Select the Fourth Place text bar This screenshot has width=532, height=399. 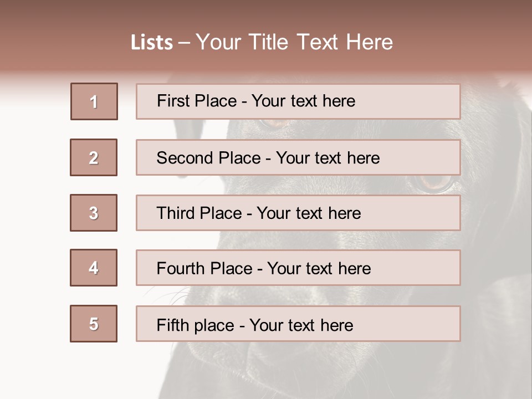[298, 268]
